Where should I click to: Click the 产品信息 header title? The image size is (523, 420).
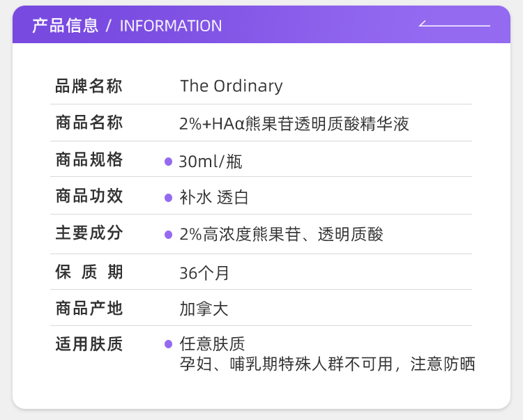[x=66, y=26]
